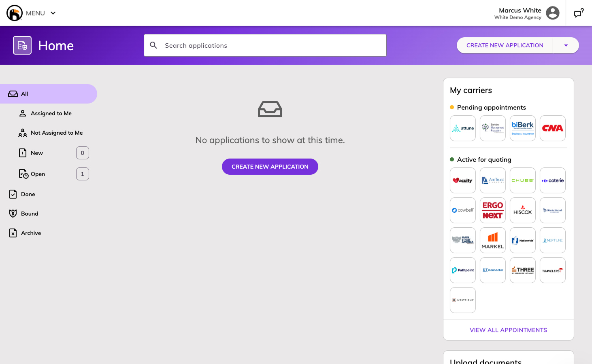Select the Pathpoint carrier tile
Screen dimensions: 592x364
pos(463,270)
